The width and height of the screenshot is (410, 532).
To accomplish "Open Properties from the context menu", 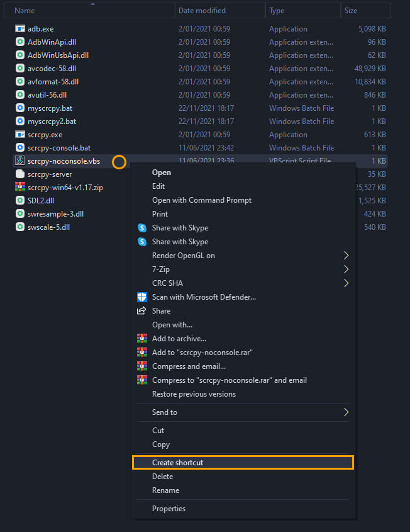I will coord(243,509).
